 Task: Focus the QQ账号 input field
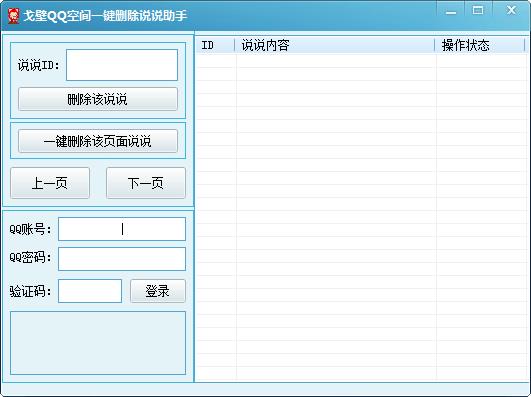point(122,229)
